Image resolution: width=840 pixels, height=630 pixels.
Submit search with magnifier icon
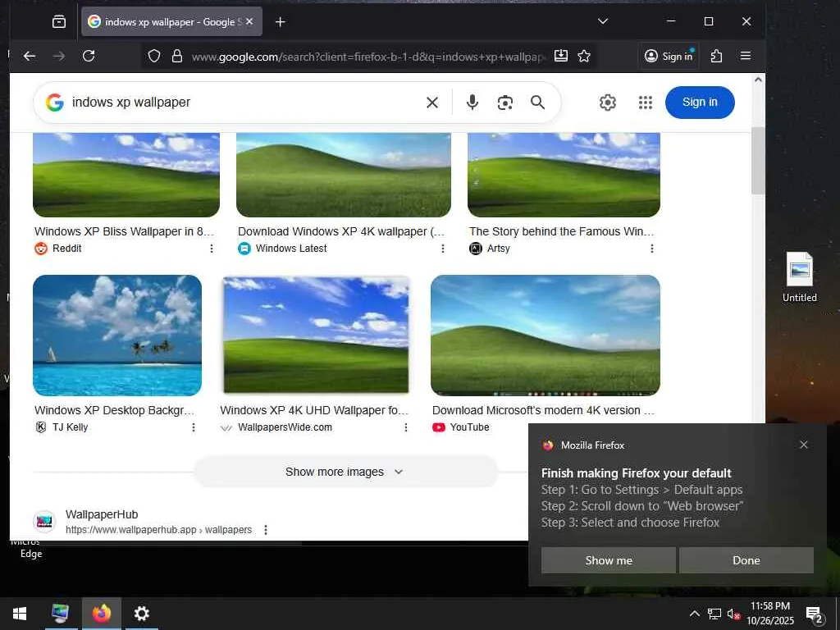(538, 103)
